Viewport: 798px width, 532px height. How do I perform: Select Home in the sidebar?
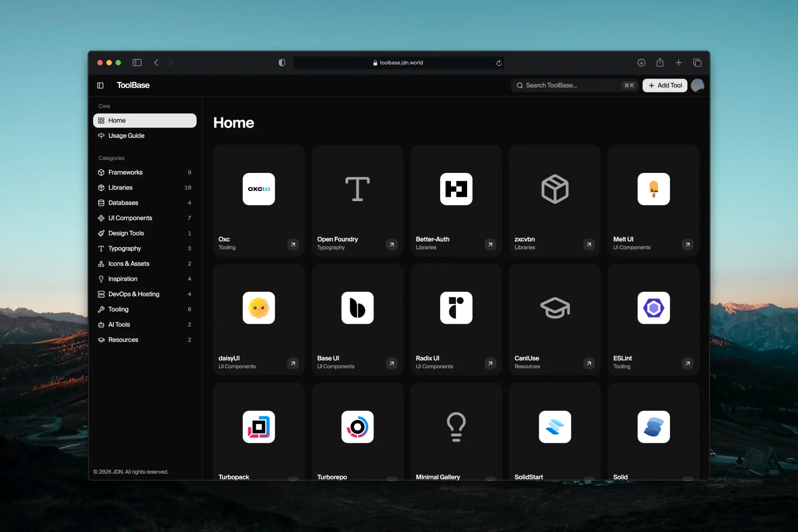(x=145, y=121)
